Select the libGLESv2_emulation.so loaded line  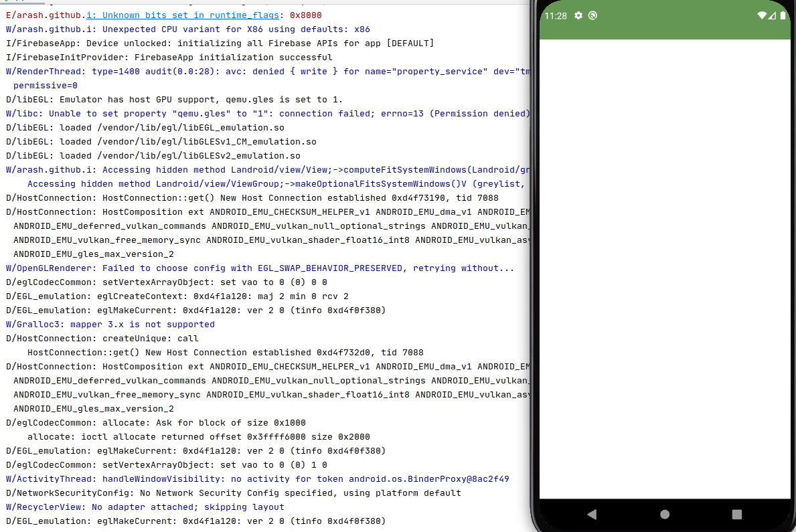(x=153, y=156)
